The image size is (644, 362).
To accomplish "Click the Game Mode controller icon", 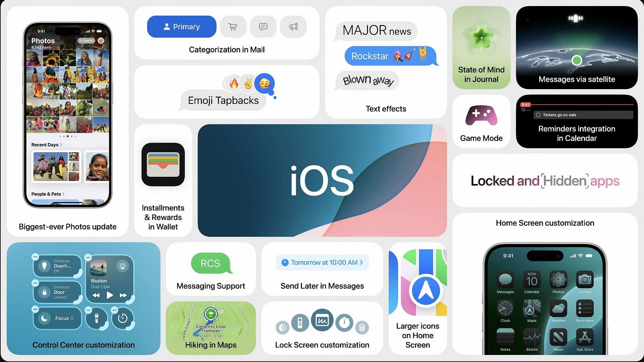I will pos(481,116).
